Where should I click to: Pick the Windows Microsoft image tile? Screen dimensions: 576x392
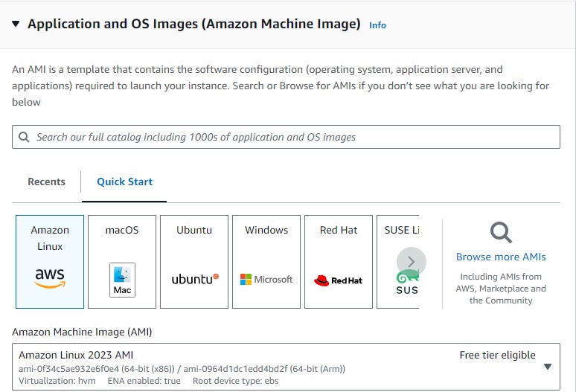266,261
